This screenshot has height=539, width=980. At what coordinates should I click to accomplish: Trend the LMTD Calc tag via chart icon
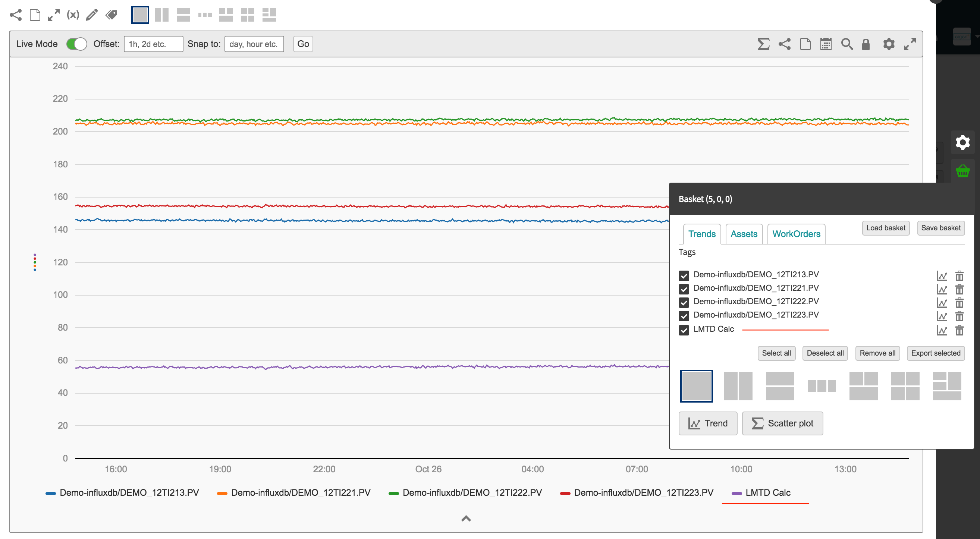(x=942, y=330)
